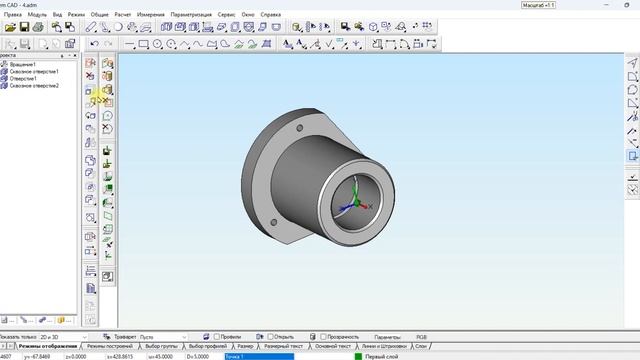The height and width of the screenshot is (360, 640).
Task: Select Отверстие1 in project tree
Action: coord(23,78)
